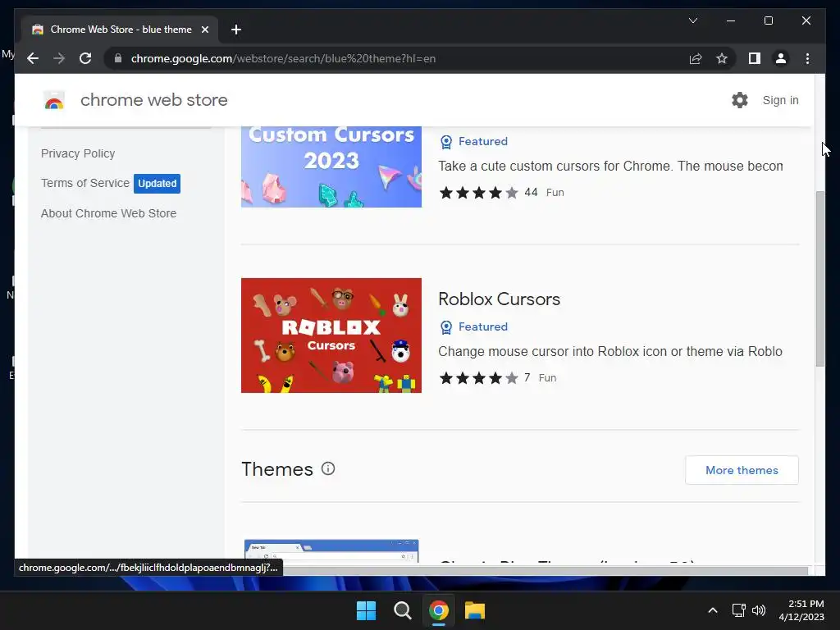Open Web Store settings gear

tap(740, 100)
